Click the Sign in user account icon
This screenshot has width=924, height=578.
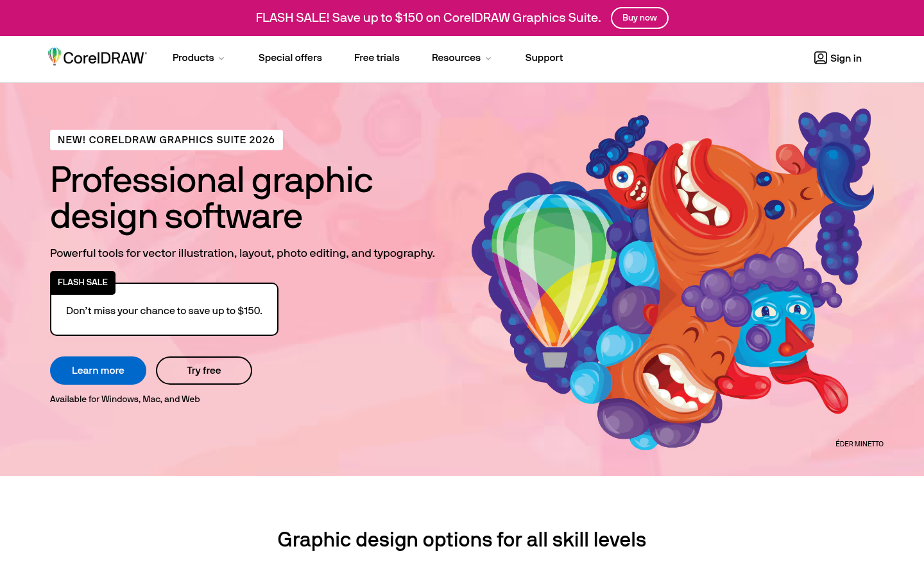coord(820,58)
